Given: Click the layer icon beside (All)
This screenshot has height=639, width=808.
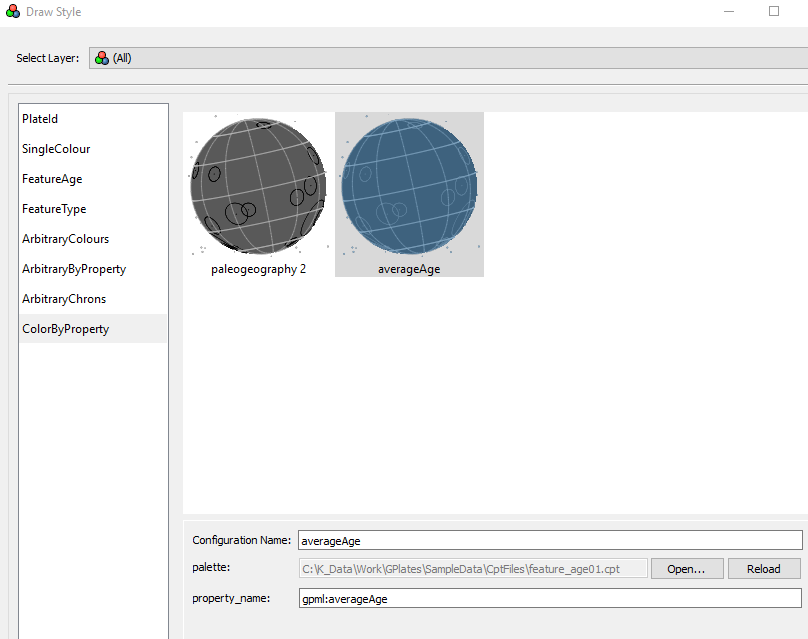Looking at the screenshot, I should click(x=102, y=58).
